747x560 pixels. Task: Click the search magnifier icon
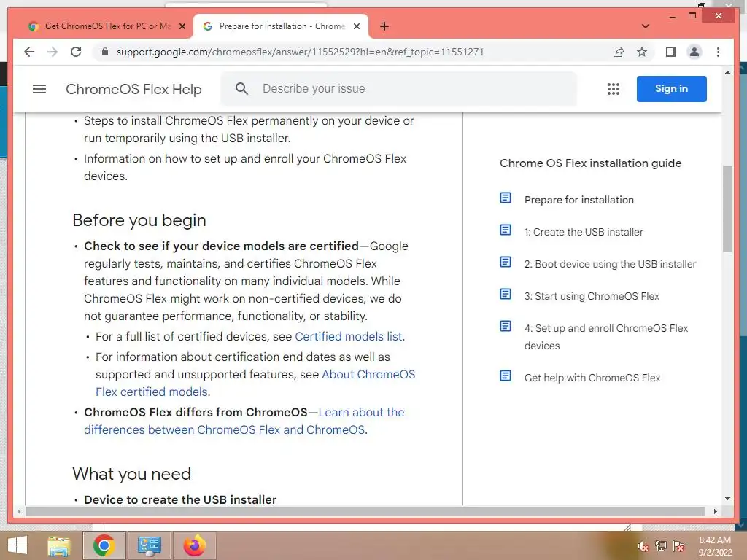pos(241,88)
